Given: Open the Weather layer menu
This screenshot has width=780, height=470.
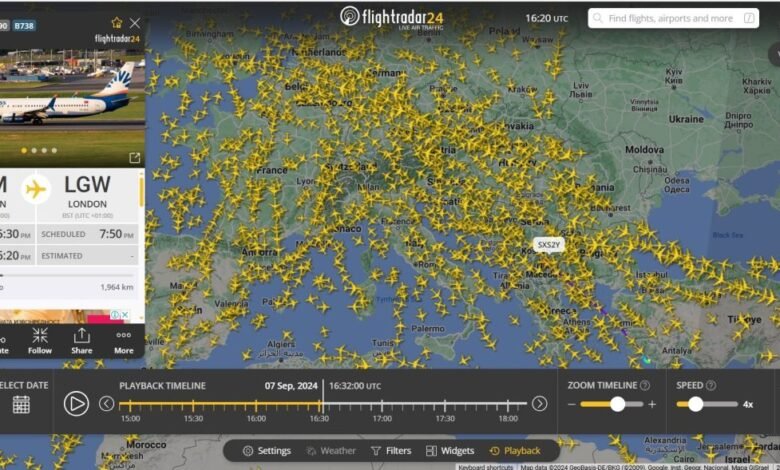Looking at the screenshot, I should coord(331,451).
